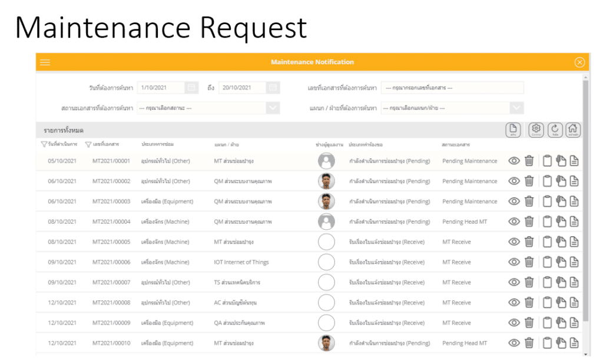Open document text icon for MT2021/00007

point(574,282)
